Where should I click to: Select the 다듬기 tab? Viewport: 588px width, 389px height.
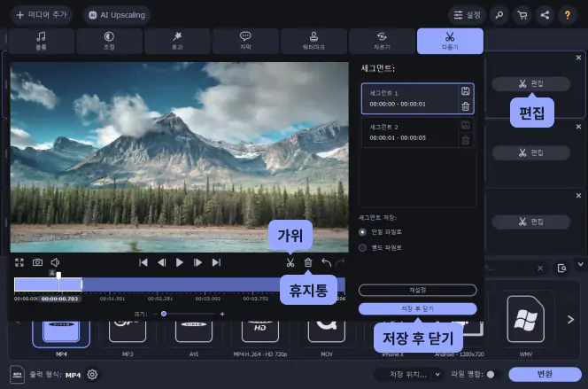pos(450,41)
